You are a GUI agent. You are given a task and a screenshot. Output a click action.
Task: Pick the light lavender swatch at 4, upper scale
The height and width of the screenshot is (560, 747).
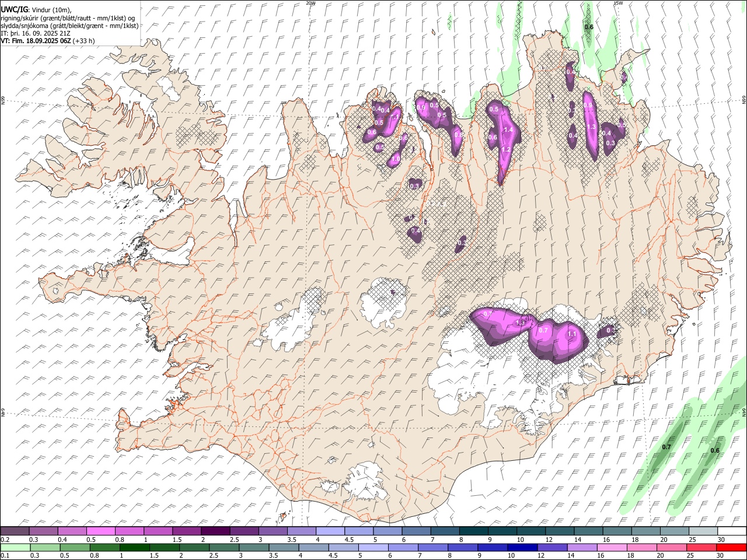tap(330, 531)
